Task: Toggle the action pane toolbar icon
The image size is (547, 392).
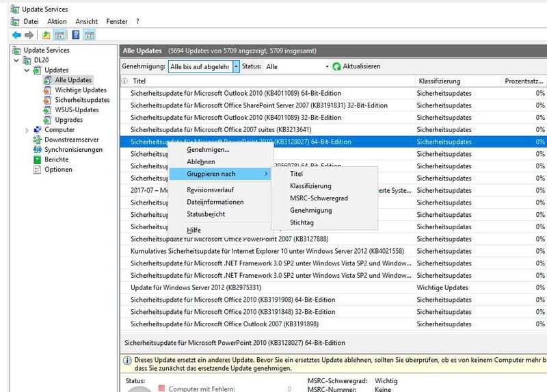Action: [90, 35]
